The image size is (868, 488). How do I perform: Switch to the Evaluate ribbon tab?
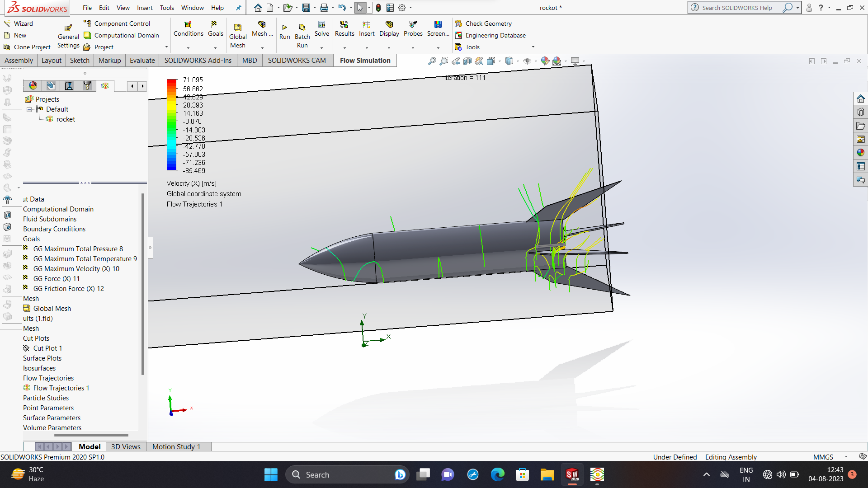pyautogui.click(x=142, y=61)
